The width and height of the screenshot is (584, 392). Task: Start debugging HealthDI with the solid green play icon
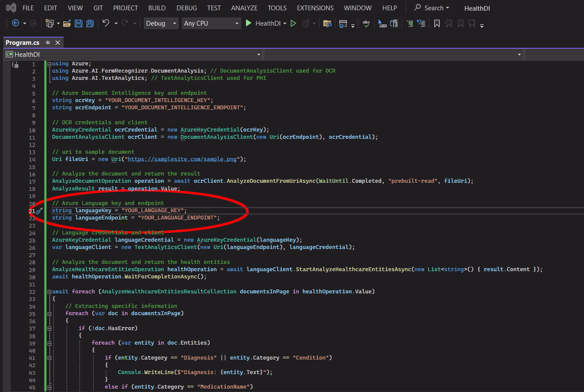pos(249,23)
